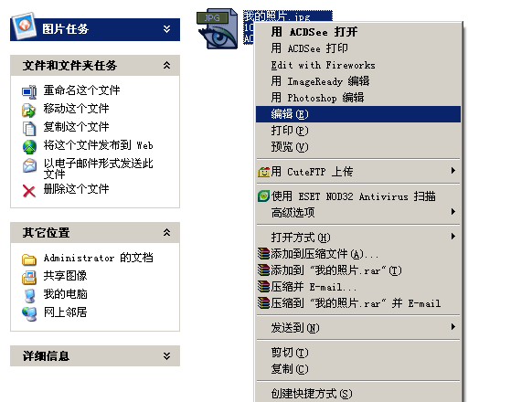Choose 发送到(N)
This screenshot has width=532, height=402.
click(358, 328)
